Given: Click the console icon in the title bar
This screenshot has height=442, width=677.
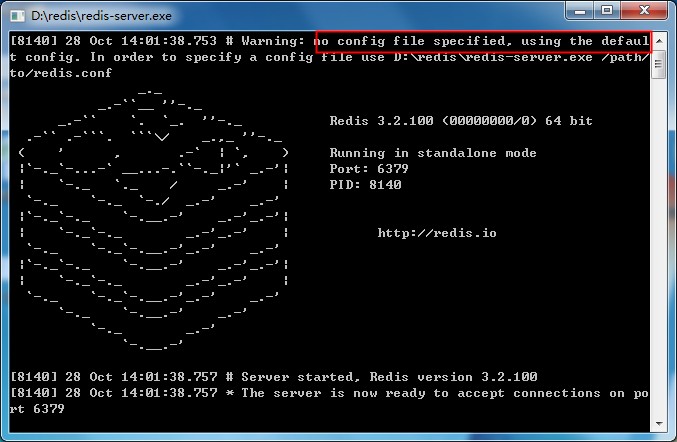Looking at the screenshot, I should click(x=17, y=16).
